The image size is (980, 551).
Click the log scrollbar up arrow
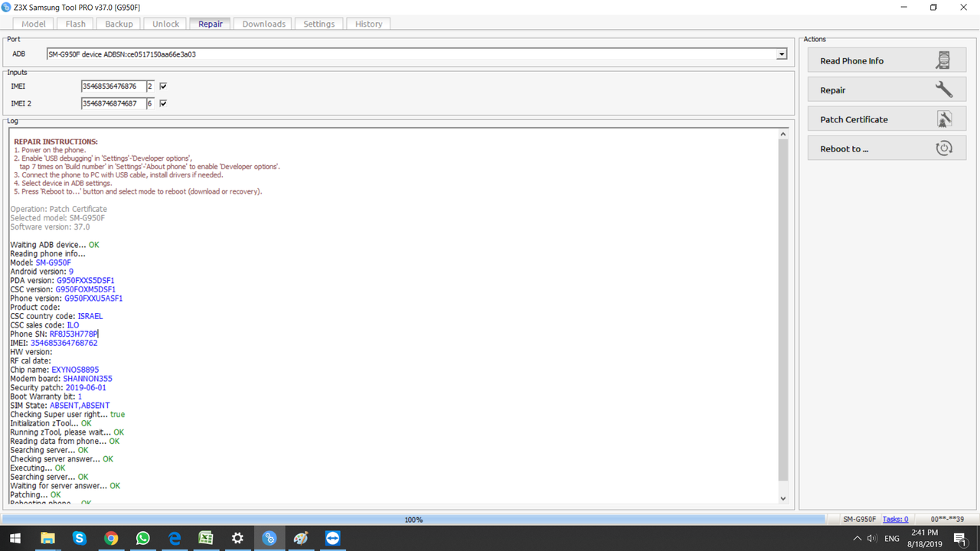tap(782, 134)
